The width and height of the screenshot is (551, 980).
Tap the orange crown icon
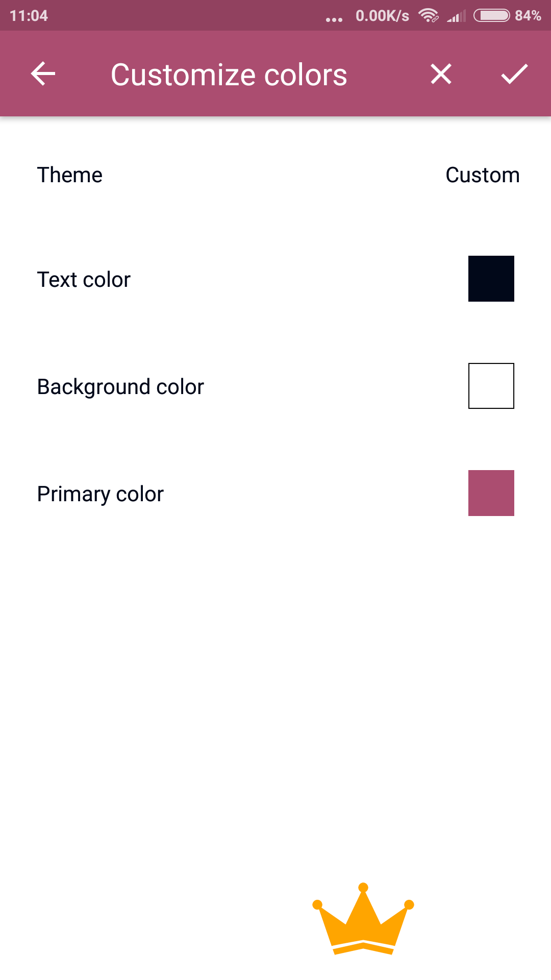(x=363, y=919)
